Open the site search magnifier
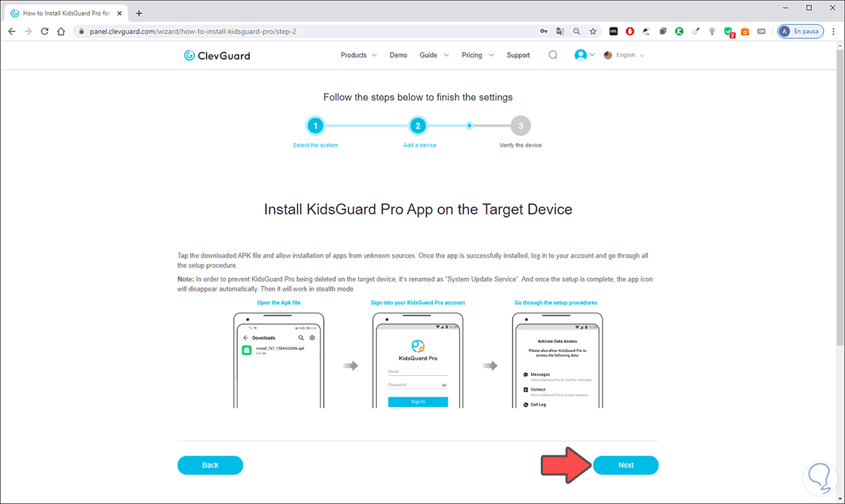Screen dimensions: 845x504 click(553, 55)
